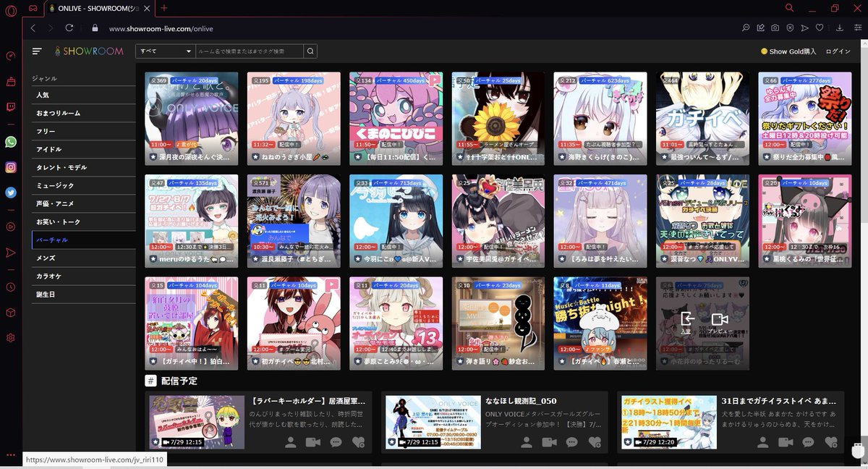Screen dimensions: 868x469
Task: Click the follow heart icon on ななほし観測記_050
Action: pyautogui.click(x=595, y=442)
